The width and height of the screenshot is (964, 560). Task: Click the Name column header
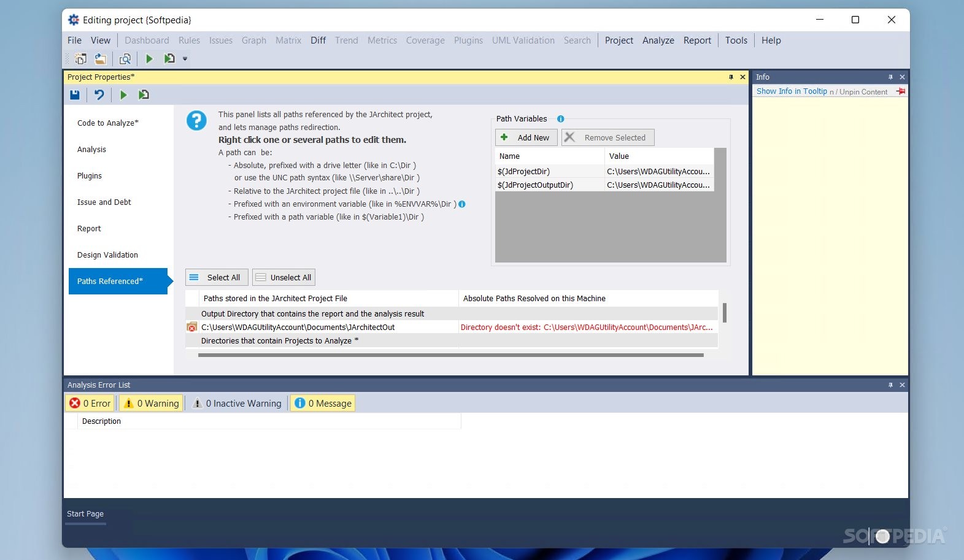pos(550,156)
